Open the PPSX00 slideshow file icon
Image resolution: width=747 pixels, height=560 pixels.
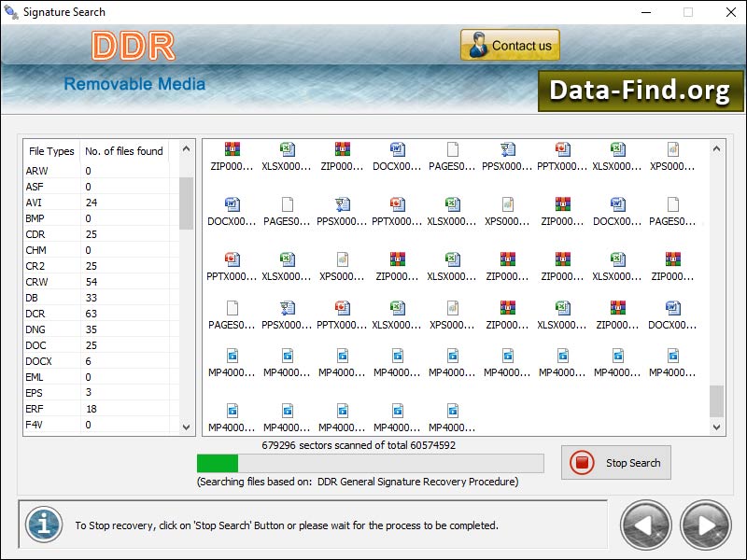(x=507, y=147)
